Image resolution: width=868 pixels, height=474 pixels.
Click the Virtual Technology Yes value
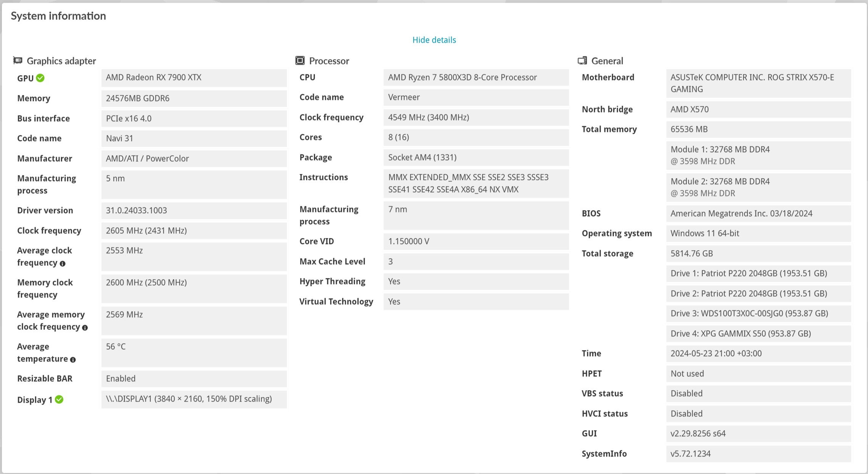[x=476, y=302]
